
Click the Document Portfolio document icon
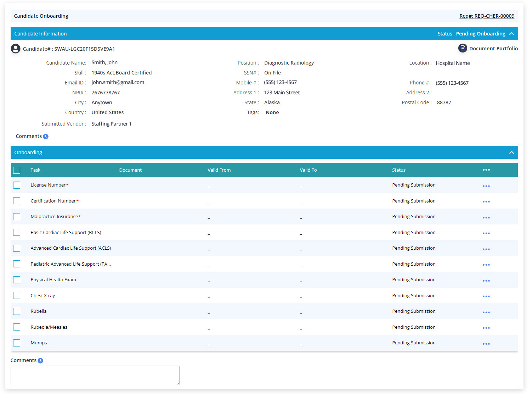click(463, 48)
